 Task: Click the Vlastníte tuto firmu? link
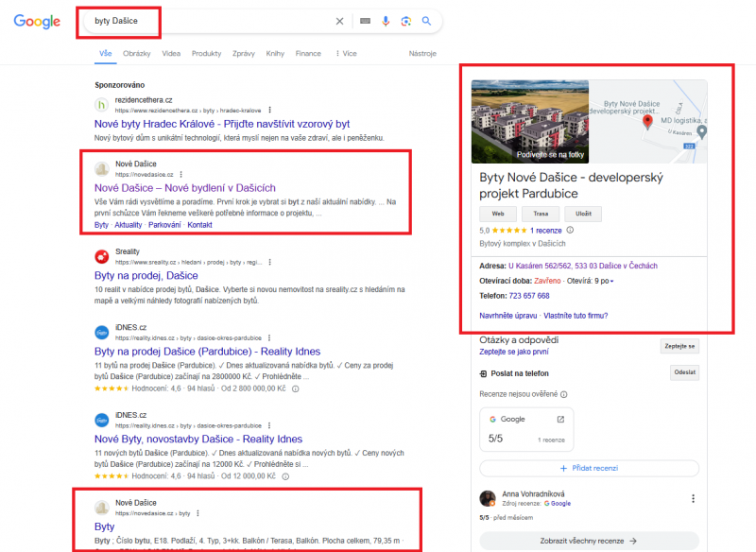(576, 316)
